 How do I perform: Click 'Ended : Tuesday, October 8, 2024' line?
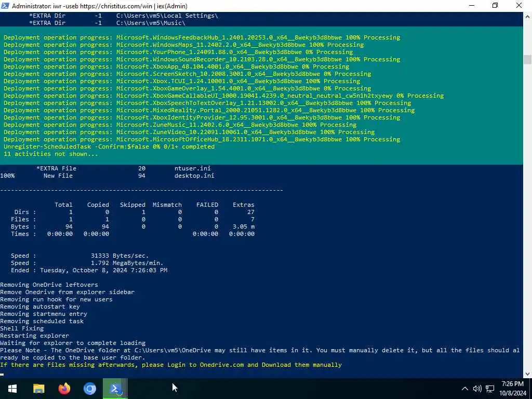(89, 270)
